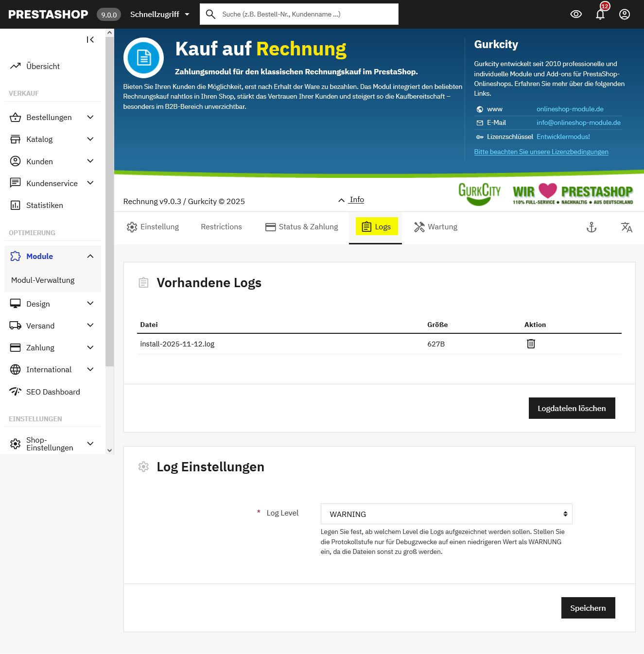
Task: Click the notifications bell icon
Action: [600, 14]
